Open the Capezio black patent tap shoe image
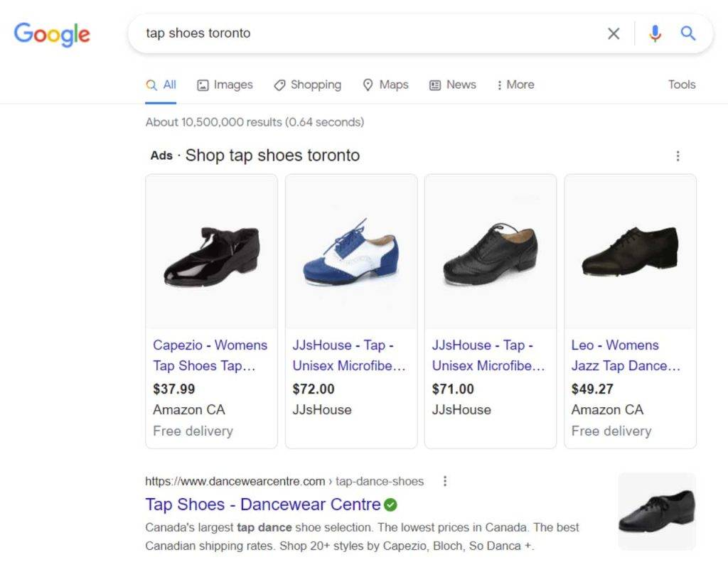The image size is (728, 572). tap(212, 252)
